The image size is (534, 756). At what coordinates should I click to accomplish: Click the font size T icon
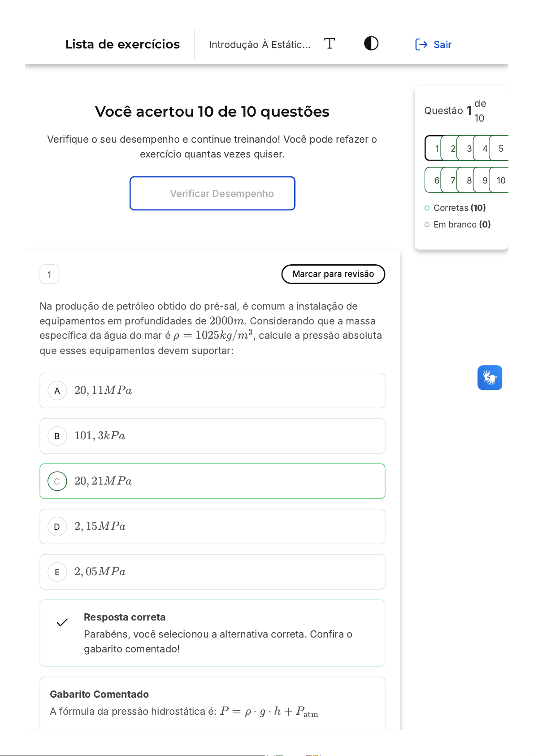click(330, 44)
